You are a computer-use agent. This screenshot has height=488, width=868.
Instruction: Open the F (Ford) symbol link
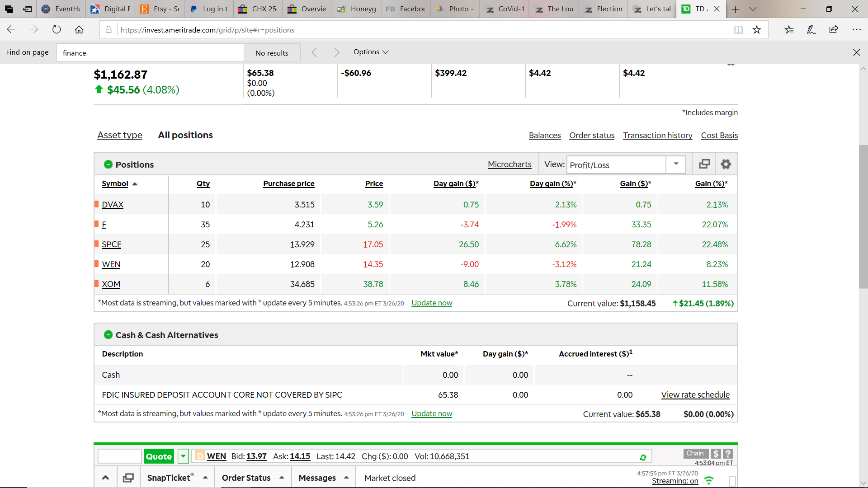click(104, 225)
